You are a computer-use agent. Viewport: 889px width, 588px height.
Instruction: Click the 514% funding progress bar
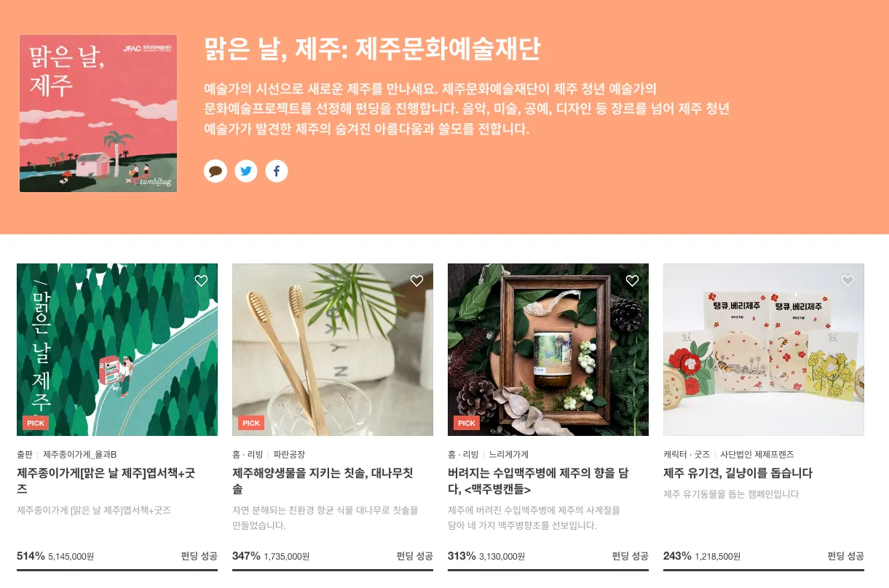(x=117, y=570)
